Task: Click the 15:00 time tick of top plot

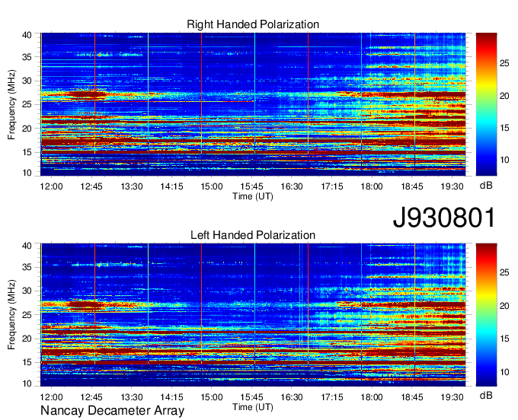Action: (x=212, y=186)
